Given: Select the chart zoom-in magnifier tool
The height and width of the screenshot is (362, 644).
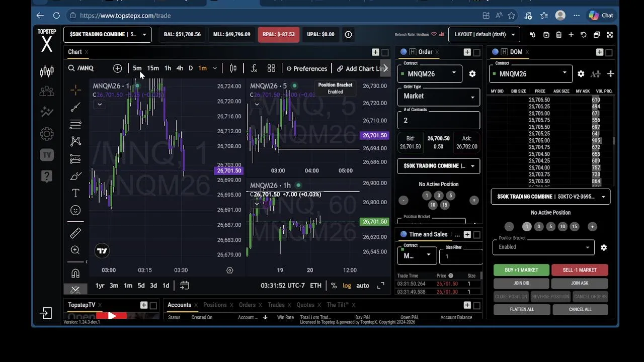Looking at the screenshot, I should click(x=75, y=250).
